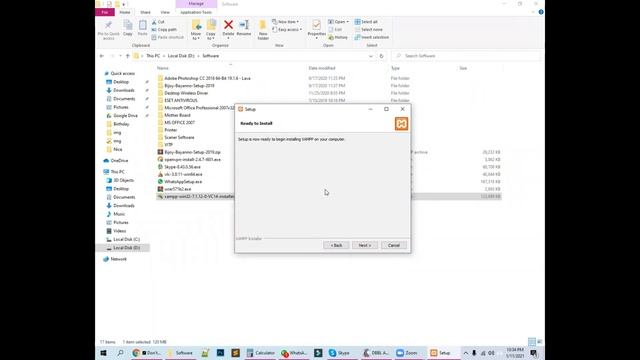640x360 pixels.
Task: Click Paste shortcut in Clipboard group
Action: point(168,37)
